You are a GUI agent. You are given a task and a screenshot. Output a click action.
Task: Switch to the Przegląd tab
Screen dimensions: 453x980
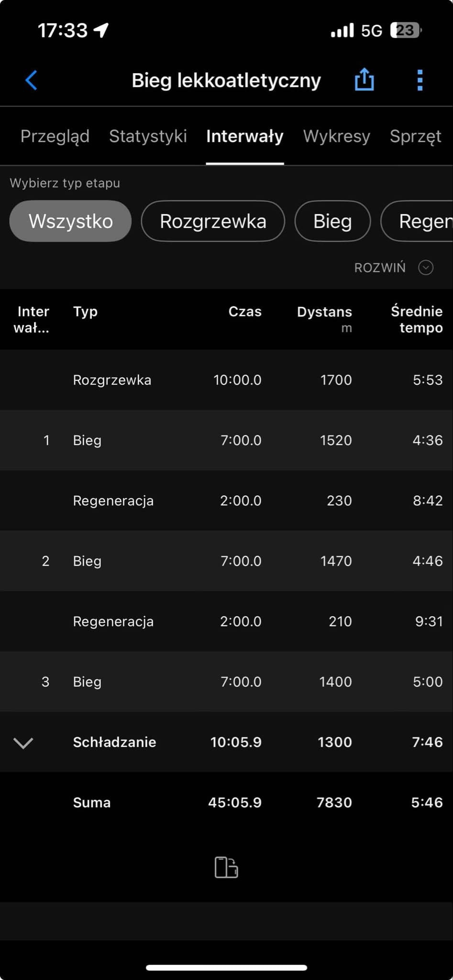click(x=55, y=136)
